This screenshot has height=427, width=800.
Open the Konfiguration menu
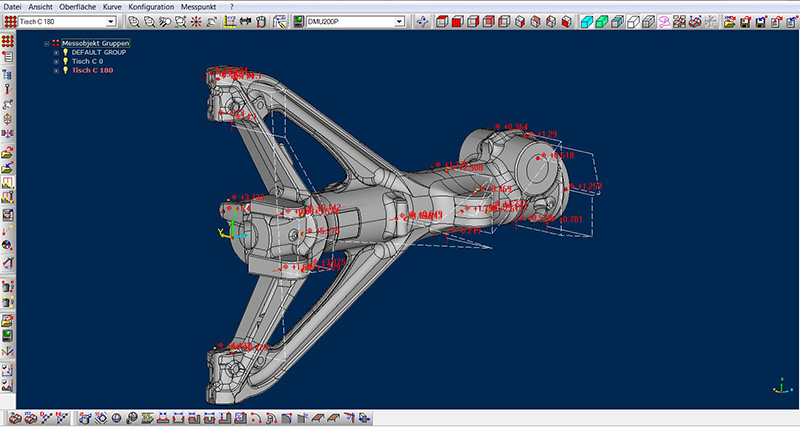(151, 7)
